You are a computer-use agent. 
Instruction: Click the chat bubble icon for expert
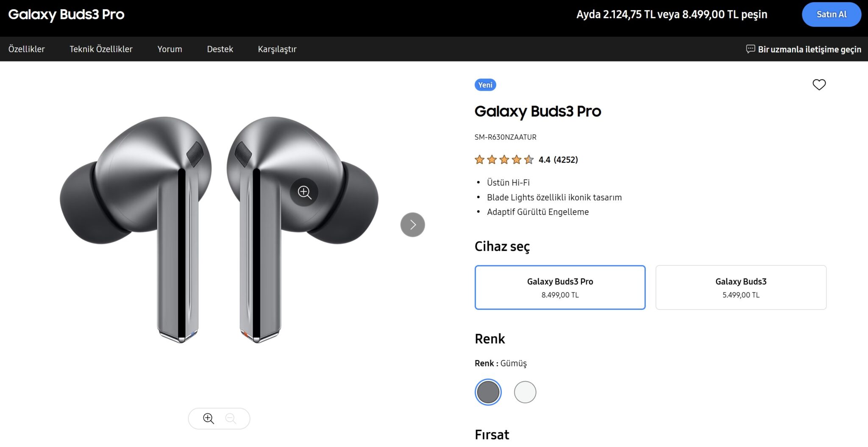(x=750, y=49)
